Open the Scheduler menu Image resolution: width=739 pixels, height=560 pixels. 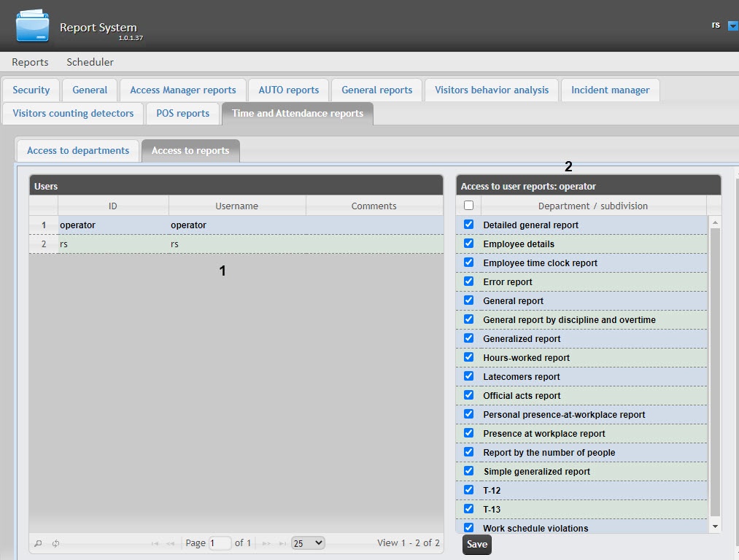point(90,62)
